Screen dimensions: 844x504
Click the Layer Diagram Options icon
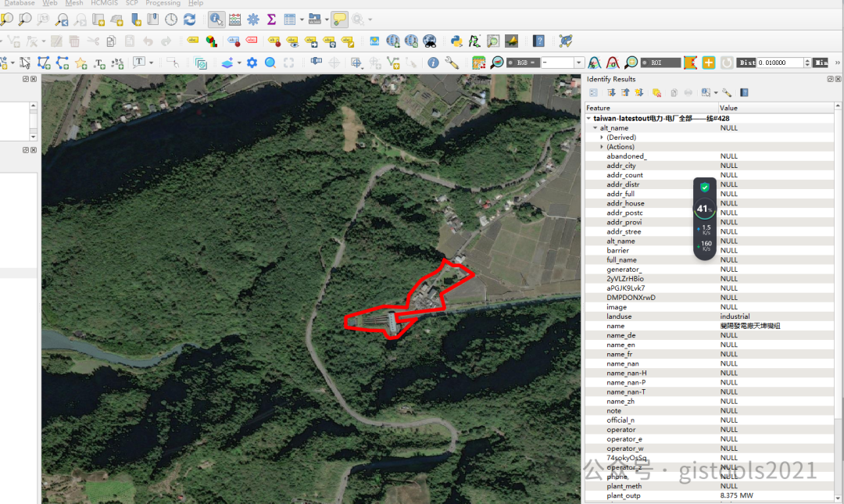click(211, 41)
